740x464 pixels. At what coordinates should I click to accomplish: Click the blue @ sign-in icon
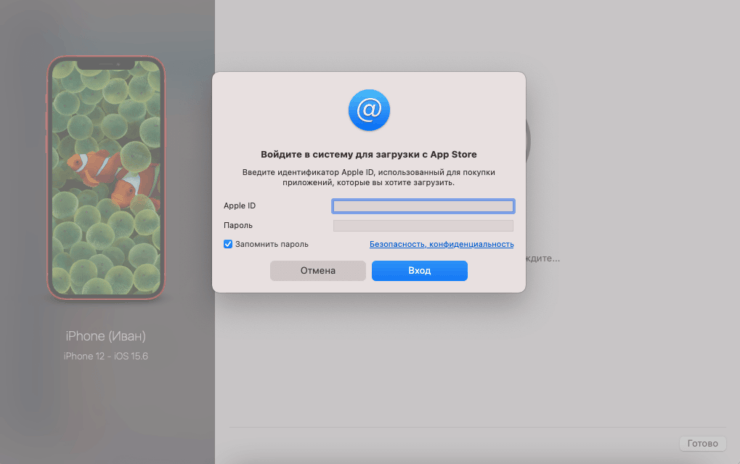(368, 110)
